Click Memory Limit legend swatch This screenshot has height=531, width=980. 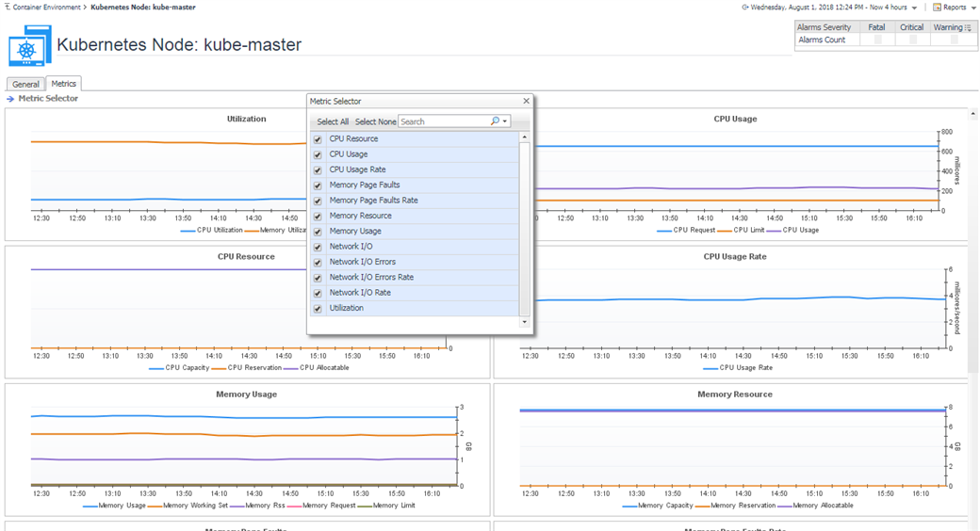pos(365,506)
